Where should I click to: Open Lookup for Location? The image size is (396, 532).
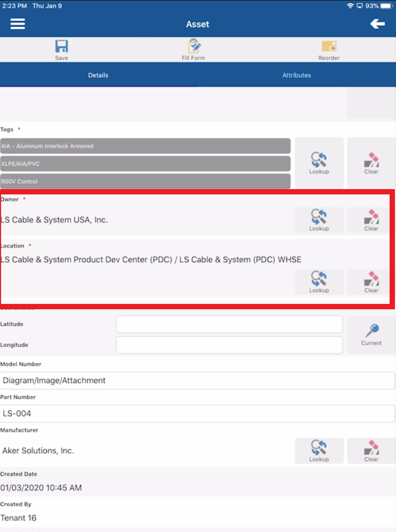[319, 281]
